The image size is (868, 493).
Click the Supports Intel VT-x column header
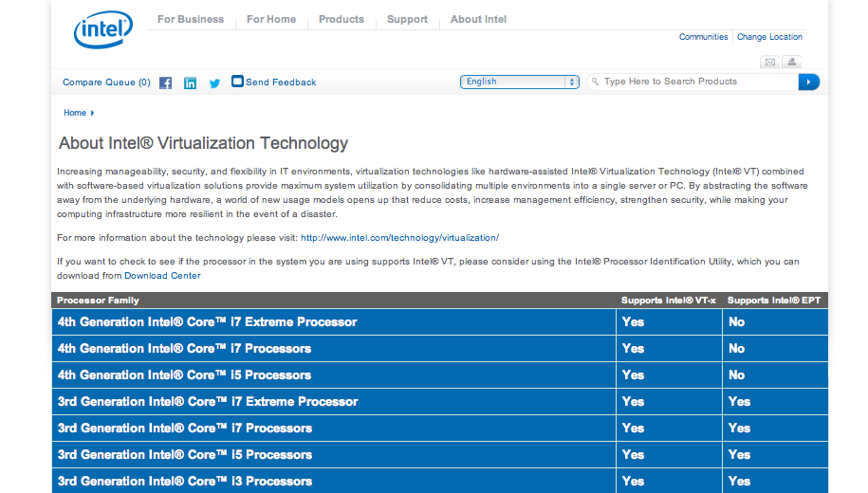(668, 301)
